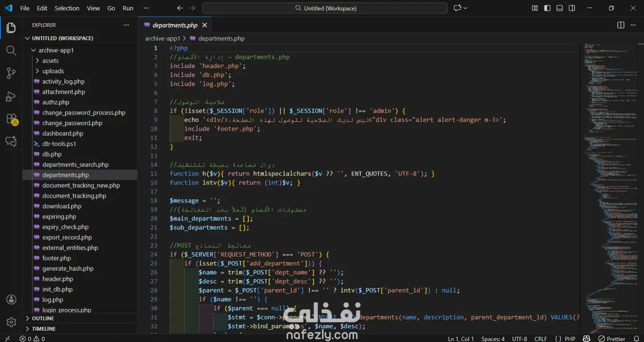The height and width of the screenshot is (342, 644).
Task: Toggle the bottom panel
Action: (x=560, y=8)
